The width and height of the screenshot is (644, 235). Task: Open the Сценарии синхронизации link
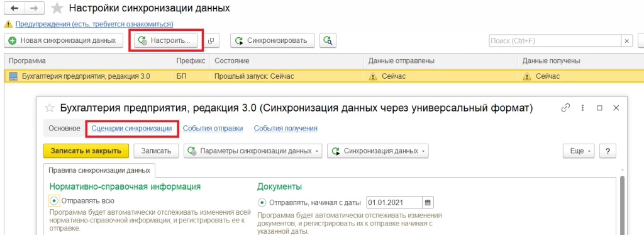tap(131, 129)
